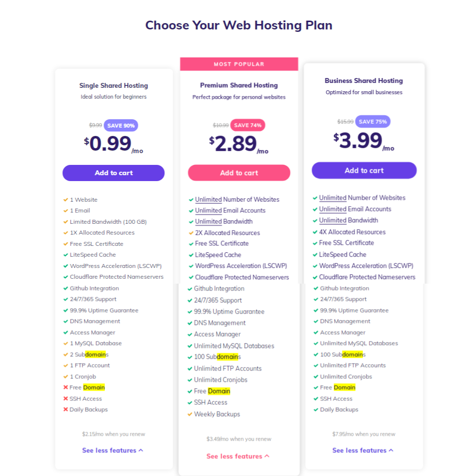The width and height of the screenshot is (470, 476).
Task: Collapse the Premium plan's See less features
Action: (x=238, y=456)
